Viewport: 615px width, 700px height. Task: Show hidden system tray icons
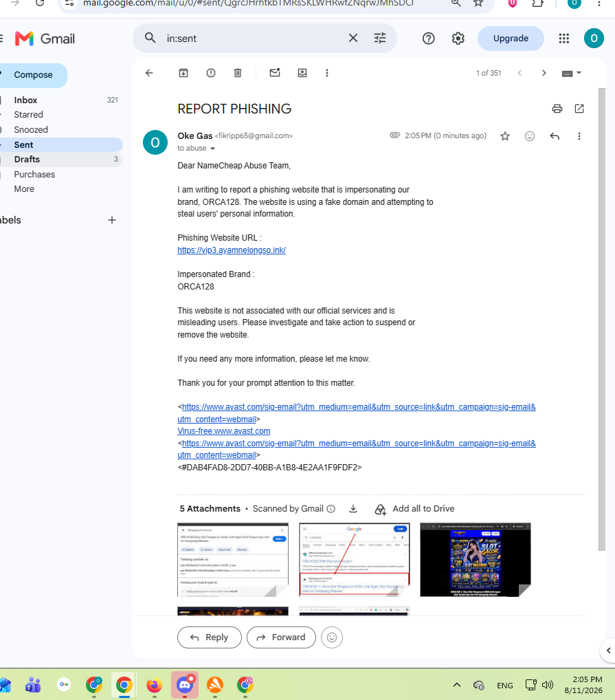(457, 685)
